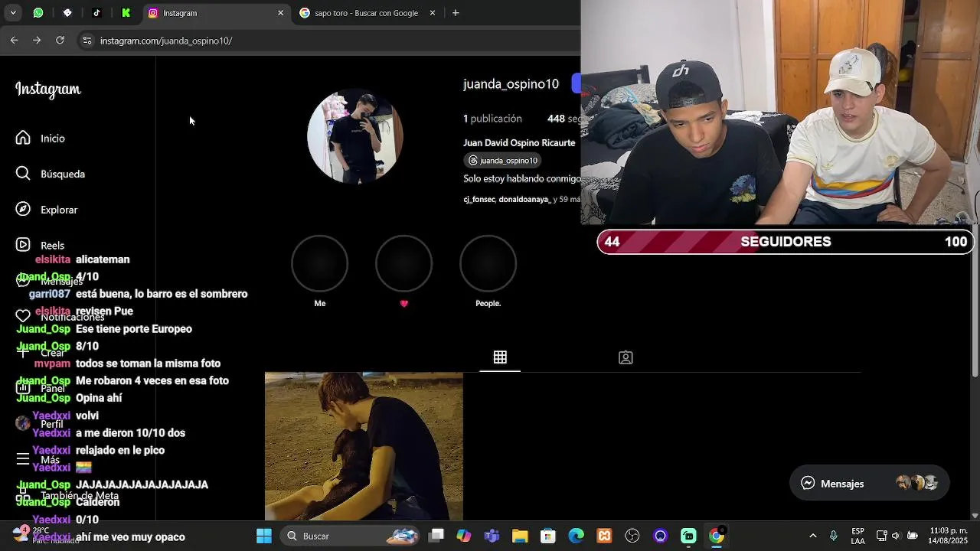Open the People. story highlight
This screenshot has height=551, width=980.
488,264
